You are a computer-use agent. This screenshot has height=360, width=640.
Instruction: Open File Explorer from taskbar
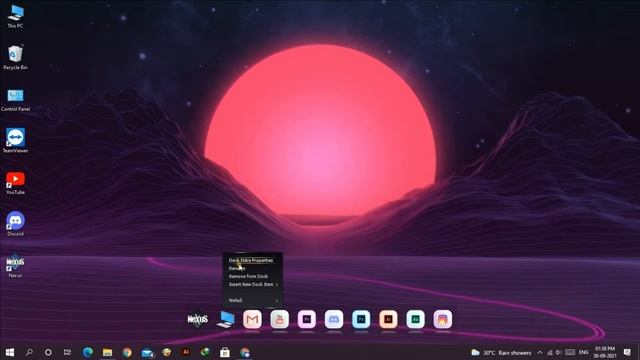click(107, 352)
